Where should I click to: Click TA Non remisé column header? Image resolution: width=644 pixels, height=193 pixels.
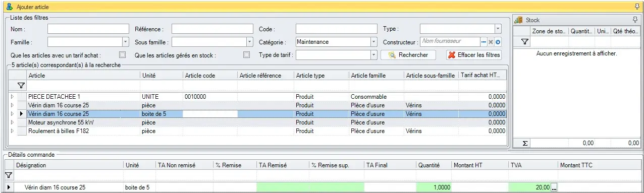pyautogui.click(x=184, y=165)
